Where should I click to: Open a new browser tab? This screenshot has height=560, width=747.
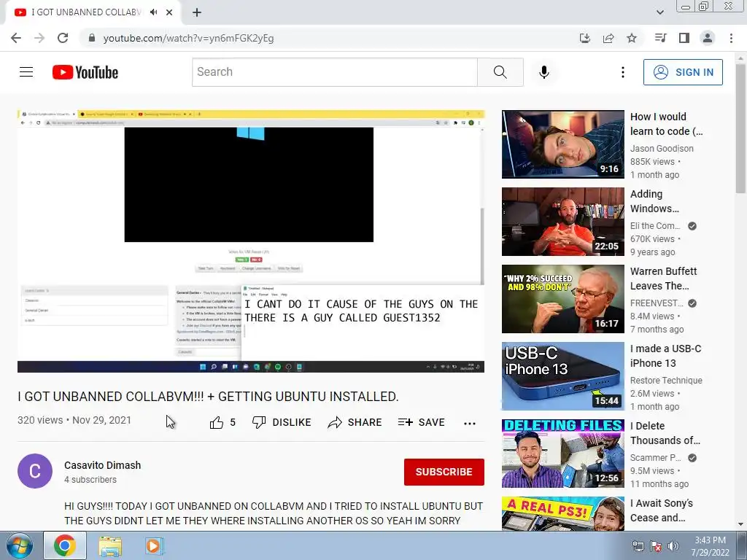click(197, 12)
